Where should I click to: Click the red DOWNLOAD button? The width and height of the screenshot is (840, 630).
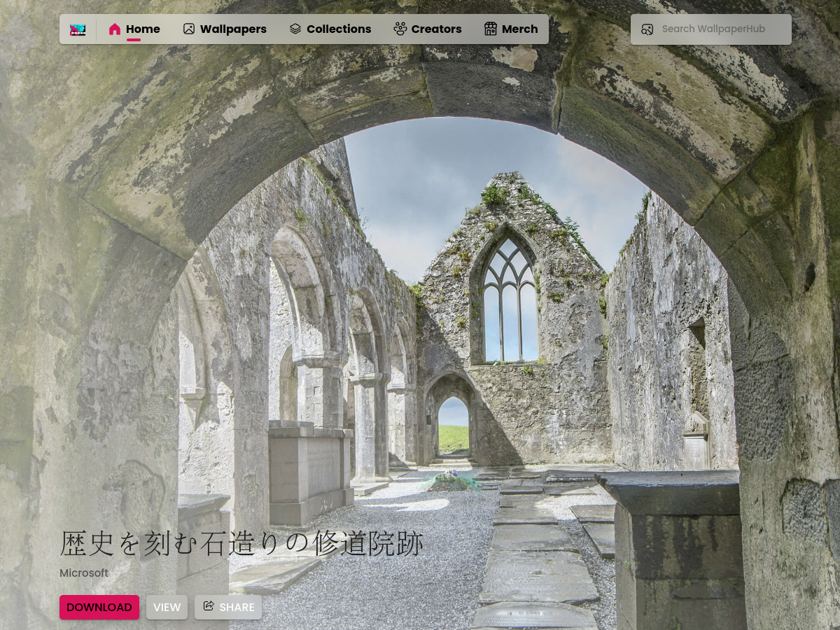[99, 607]
